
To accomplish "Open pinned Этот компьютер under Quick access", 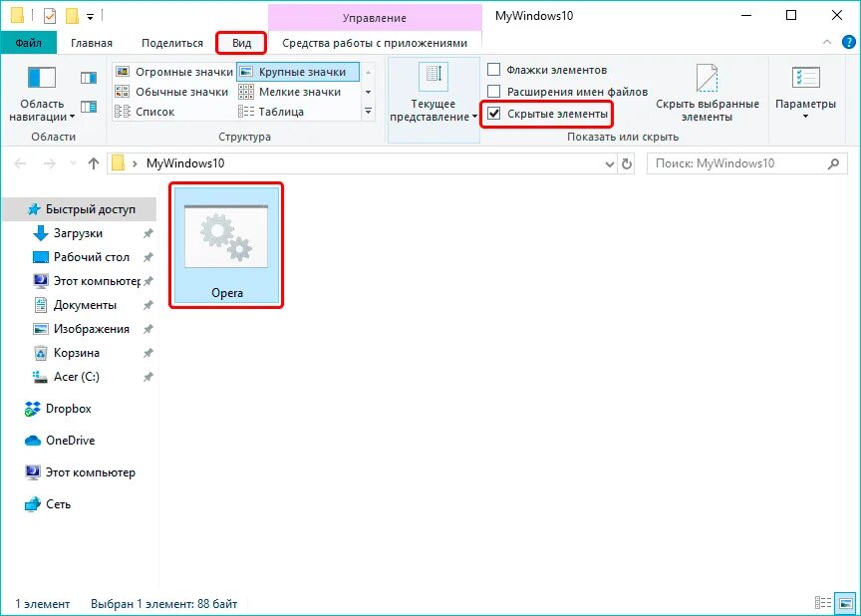I will tap(97, 281).
